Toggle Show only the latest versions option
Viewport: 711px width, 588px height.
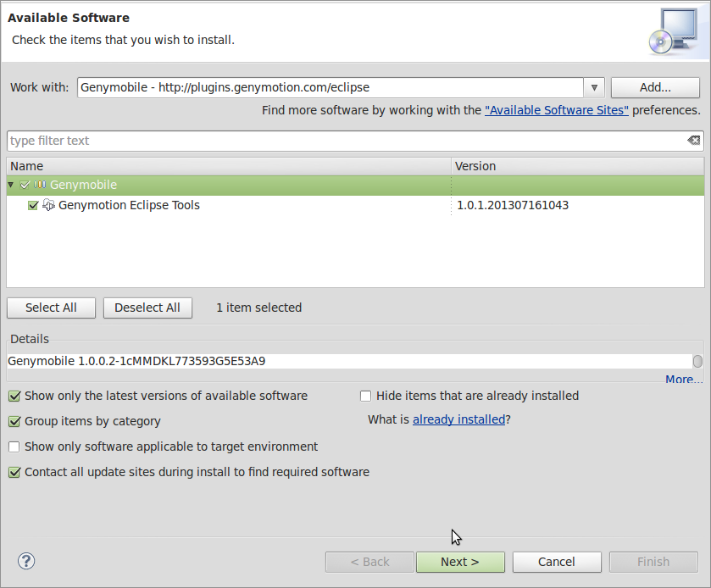tap(14, 397)
